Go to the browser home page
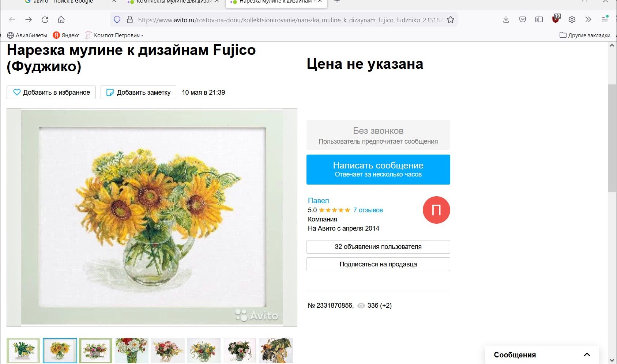Screen dimensions: 617x364 point(61,20)
